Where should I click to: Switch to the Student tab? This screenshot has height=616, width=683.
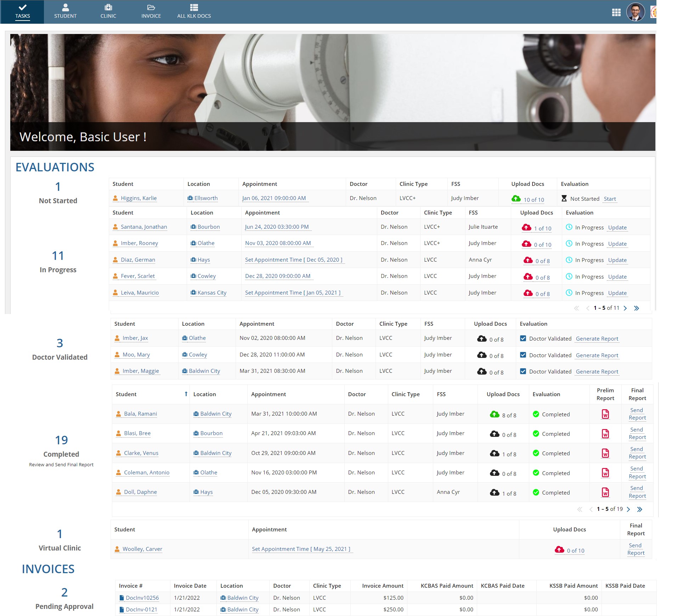[65, 11]
